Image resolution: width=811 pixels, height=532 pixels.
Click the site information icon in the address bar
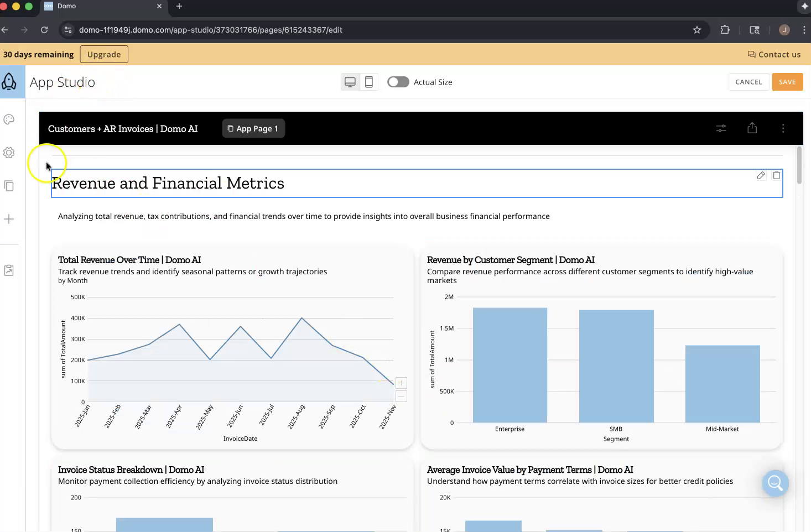pos(68,30)
